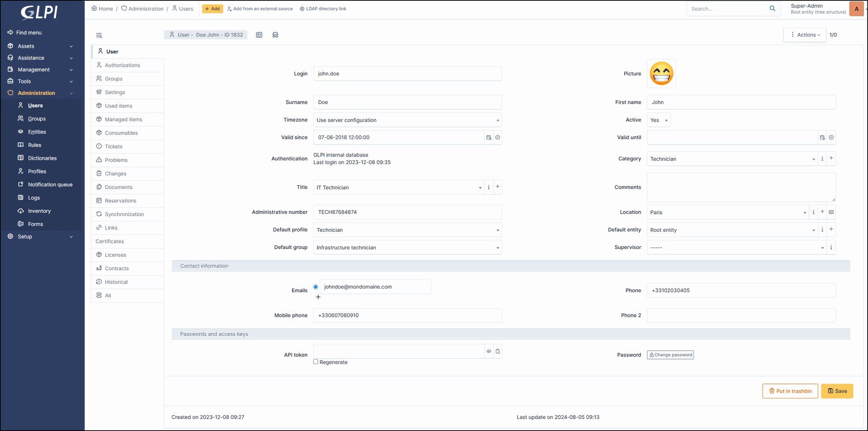Click the Save button
Screen dimensions: 868x431
[x=837, y=391]
